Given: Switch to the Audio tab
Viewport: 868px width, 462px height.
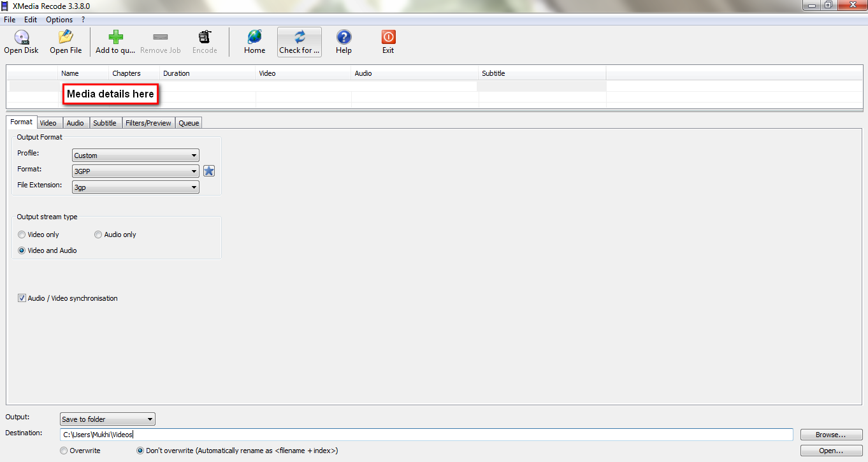Looking at the screenshot, I should point(75,123).
